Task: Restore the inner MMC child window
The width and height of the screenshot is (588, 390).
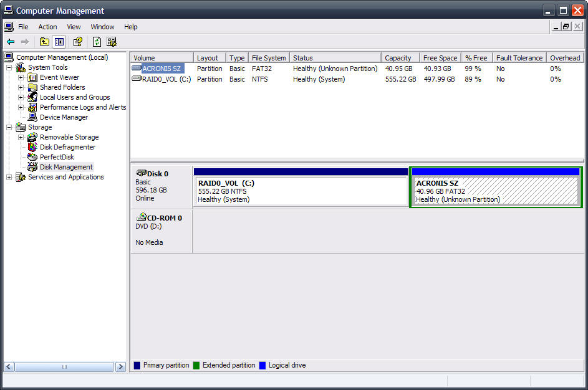Action: 566,27
